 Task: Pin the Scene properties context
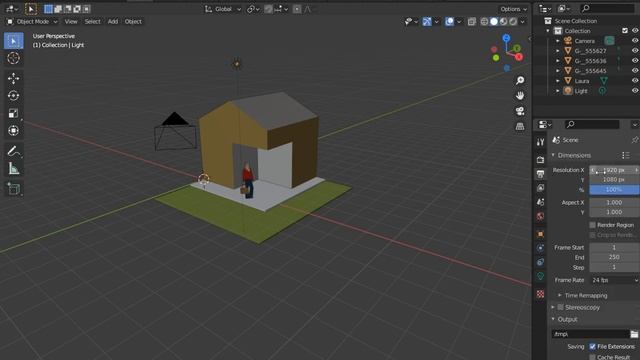pos(634,140)
